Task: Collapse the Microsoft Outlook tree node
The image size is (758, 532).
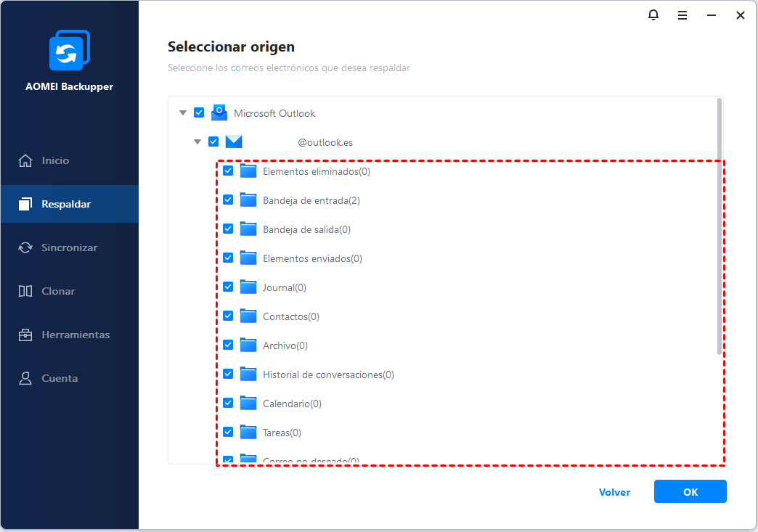Action: click(183, 112)
